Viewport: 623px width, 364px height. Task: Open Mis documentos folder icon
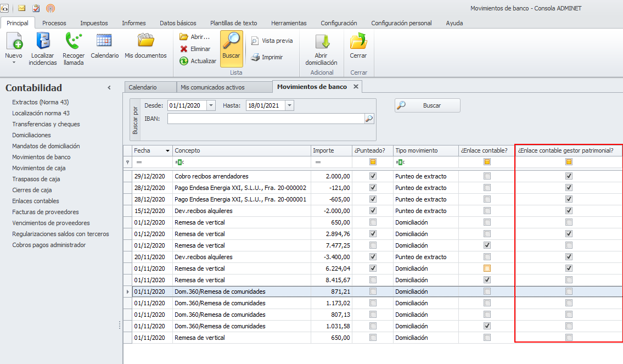145,41
